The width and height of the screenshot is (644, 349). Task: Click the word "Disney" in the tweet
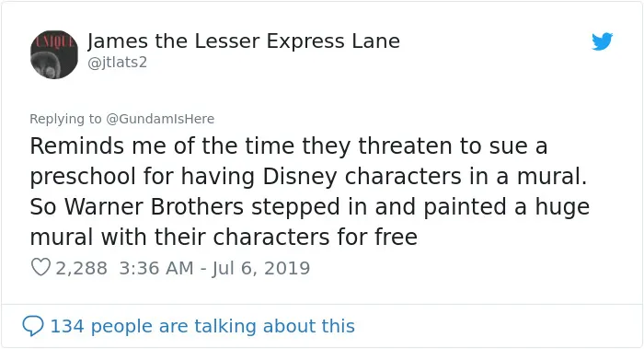coord(299,177)
